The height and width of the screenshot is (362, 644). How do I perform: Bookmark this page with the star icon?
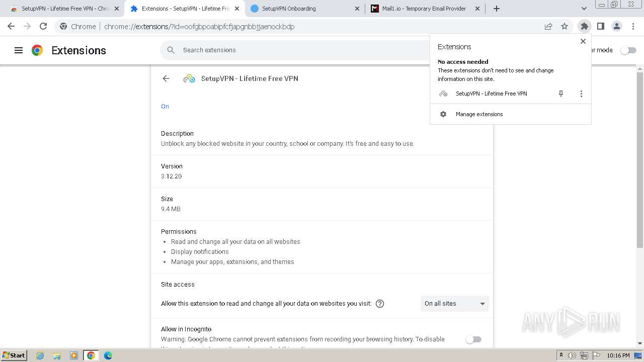[565, 26]
